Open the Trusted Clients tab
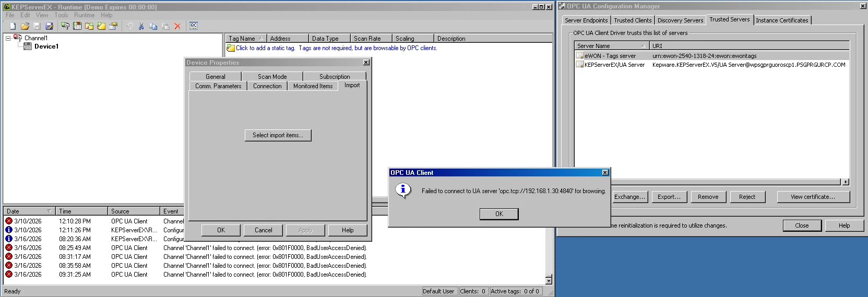 click(633, 20)
